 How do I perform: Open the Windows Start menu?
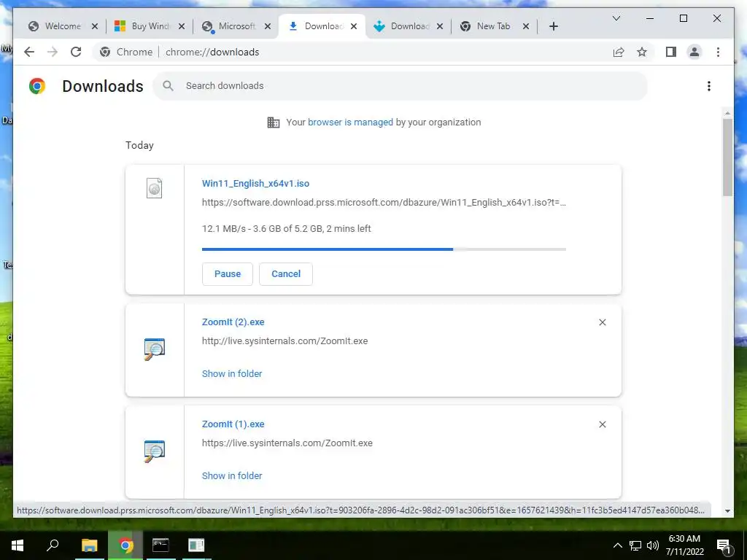click(18, 545)
